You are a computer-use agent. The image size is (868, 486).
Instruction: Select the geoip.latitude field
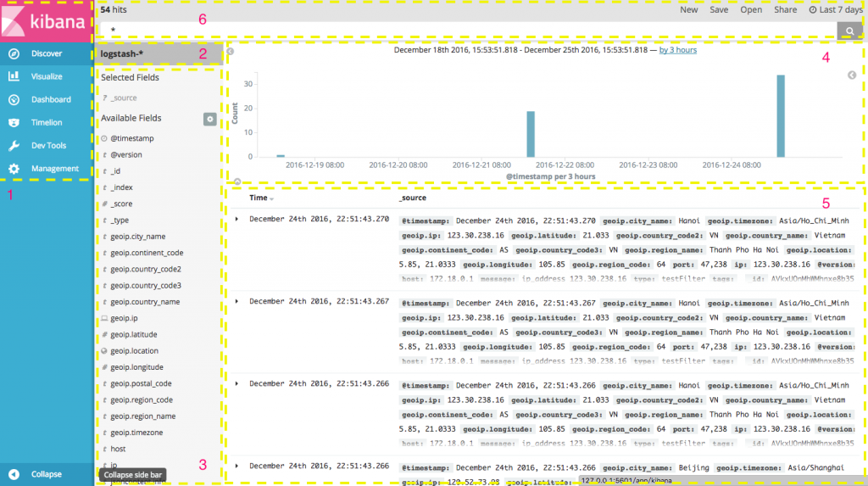click(x=133, y=335)
